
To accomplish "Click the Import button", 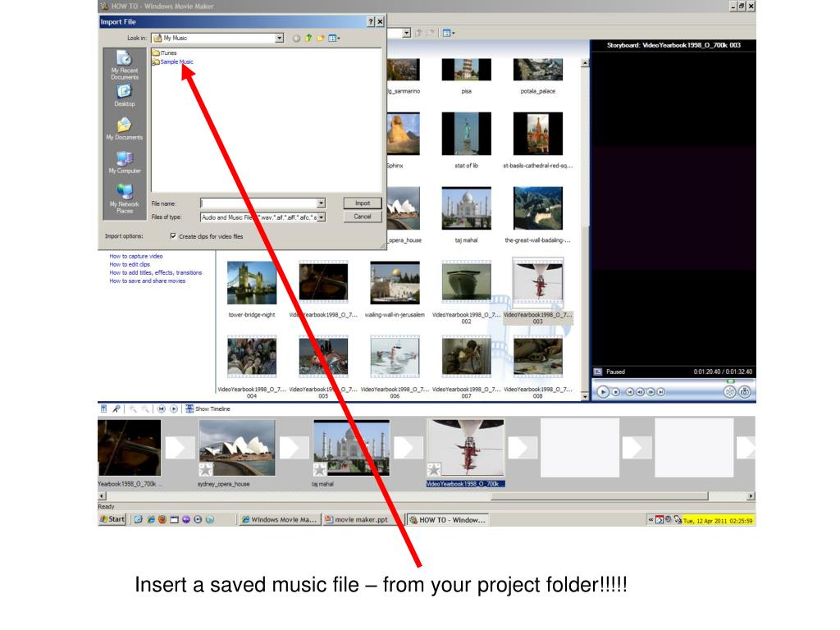I will [x=362, y=203].
